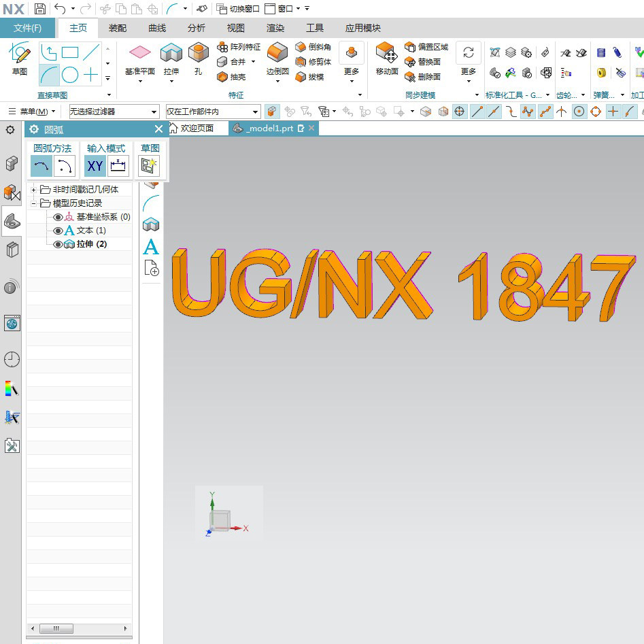Open the 合并 dropdown arrow
The image size is (644, 644).
[x=254, y=62]
